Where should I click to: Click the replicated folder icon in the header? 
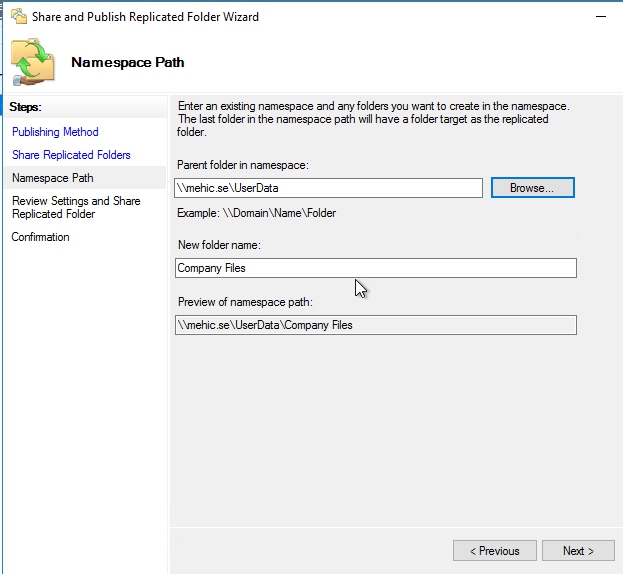click(x=33, y=60)
